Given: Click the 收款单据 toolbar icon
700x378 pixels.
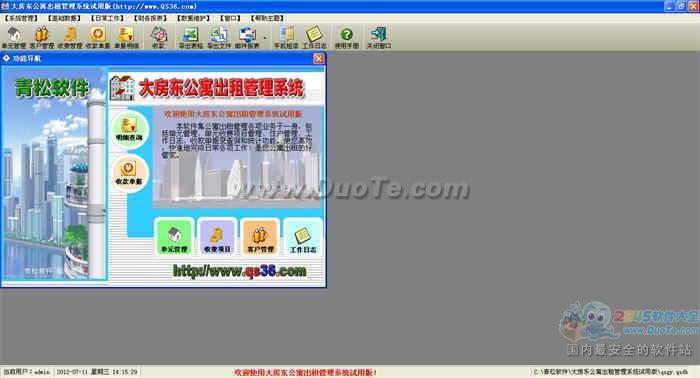Looking at the screenshot, I should [x=98, y=37].
